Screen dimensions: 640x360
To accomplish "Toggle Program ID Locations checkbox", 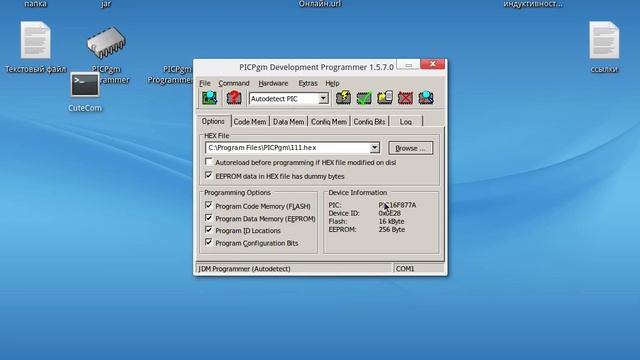I will [x=209, y=230].
